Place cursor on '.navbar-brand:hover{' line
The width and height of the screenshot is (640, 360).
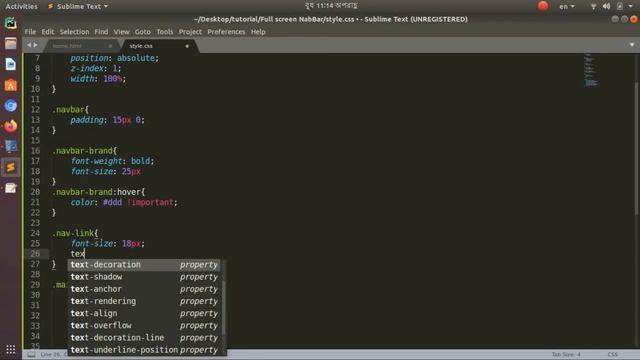(98, 192)
